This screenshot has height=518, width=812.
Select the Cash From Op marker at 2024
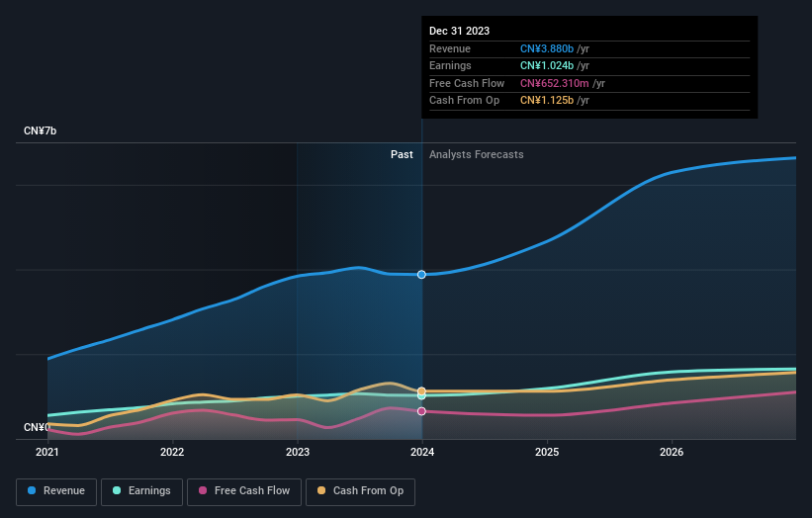pyautogui.click(x=421, y=390)
